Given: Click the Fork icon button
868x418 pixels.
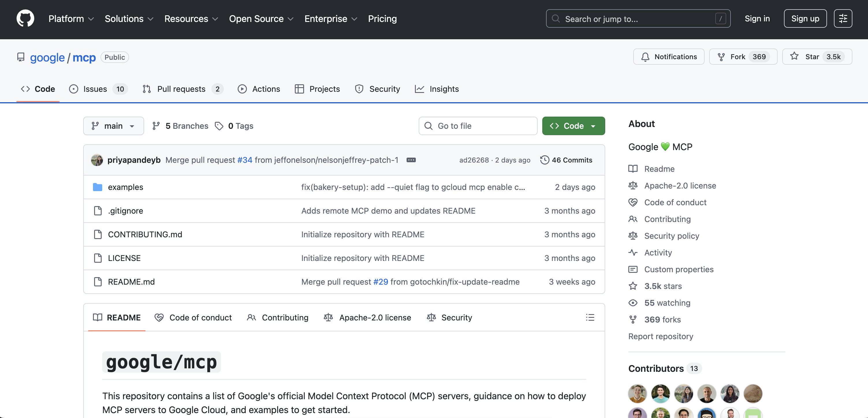Looking at the screenshot, I should [x=721, y=57].
